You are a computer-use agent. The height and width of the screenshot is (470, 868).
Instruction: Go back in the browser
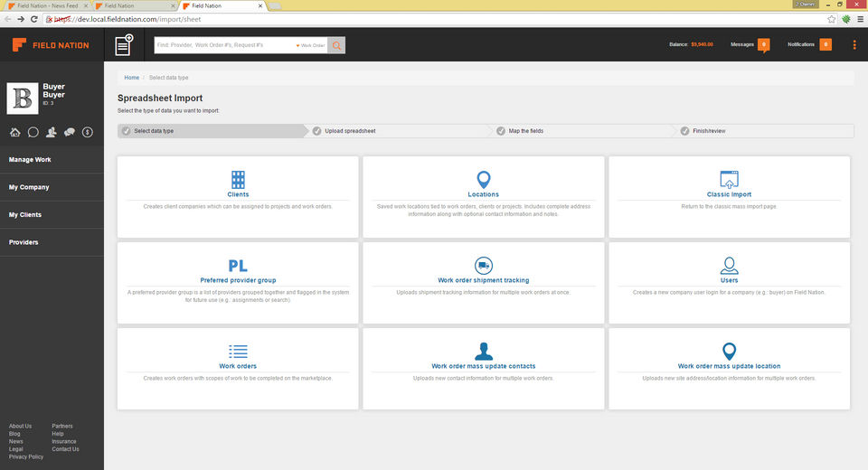[x=8, y=19]
